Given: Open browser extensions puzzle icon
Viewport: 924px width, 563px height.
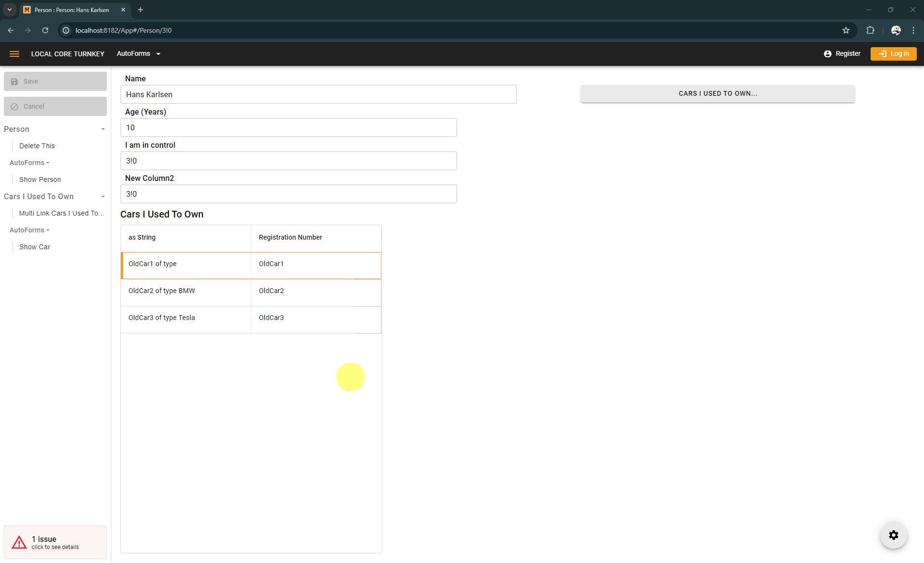Looking at the screenshot, I should [870, 30].
